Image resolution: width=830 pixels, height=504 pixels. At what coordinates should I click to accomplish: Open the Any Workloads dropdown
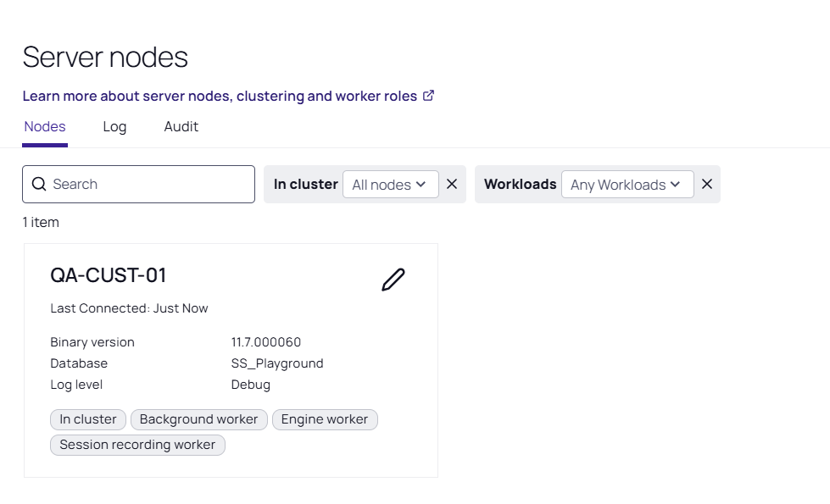tap(627, 184)
